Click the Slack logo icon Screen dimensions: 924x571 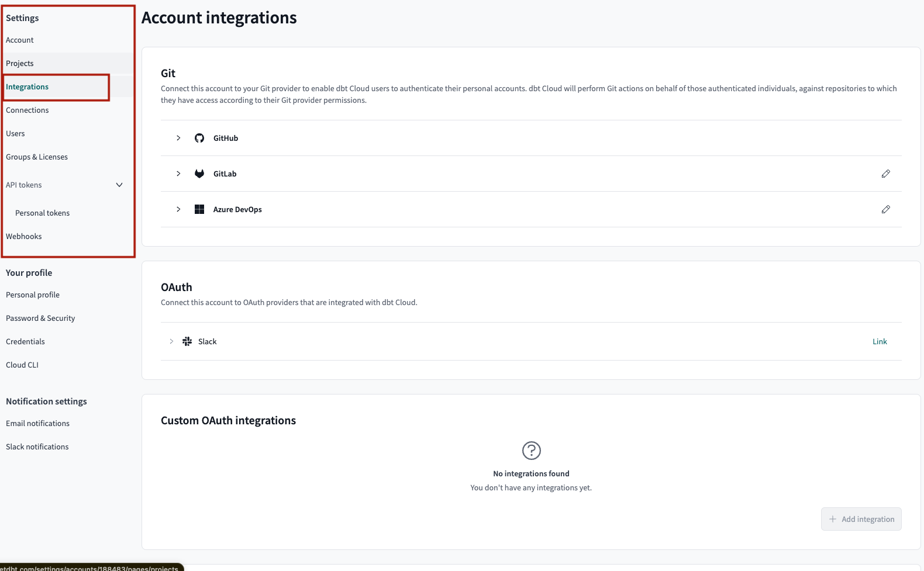[x=187, y=342]
